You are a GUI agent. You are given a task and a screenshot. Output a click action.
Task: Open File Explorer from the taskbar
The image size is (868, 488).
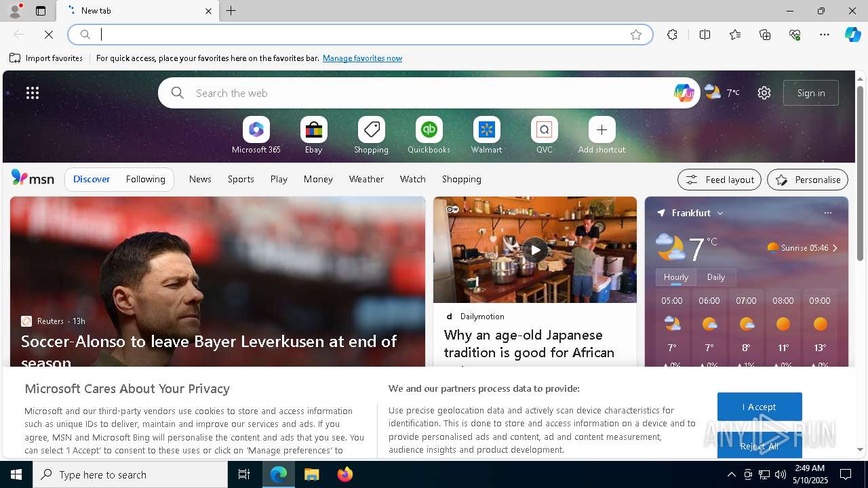pos(312,474)
